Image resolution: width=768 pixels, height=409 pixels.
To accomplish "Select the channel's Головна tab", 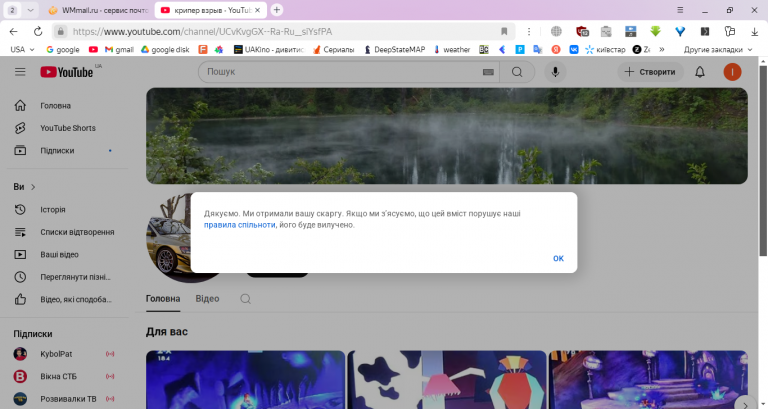I will coord(163,299).
